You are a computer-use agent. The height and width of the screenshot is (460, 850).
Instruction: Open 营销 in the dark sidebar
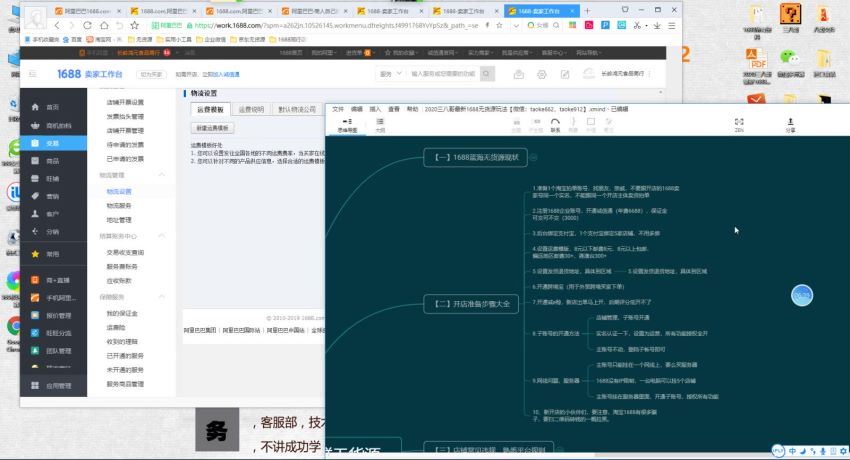[53, 196]
